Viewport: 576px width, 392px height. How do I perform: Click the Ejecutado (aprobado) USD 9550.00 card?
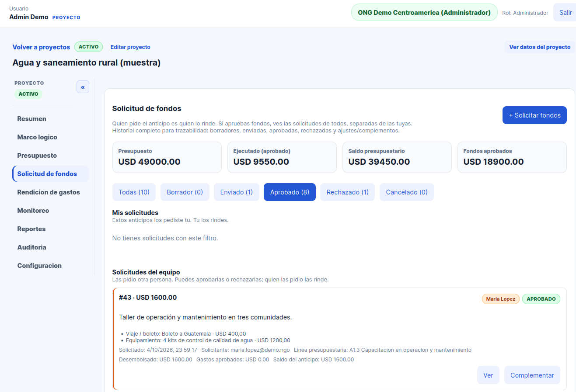coord(282,157)
